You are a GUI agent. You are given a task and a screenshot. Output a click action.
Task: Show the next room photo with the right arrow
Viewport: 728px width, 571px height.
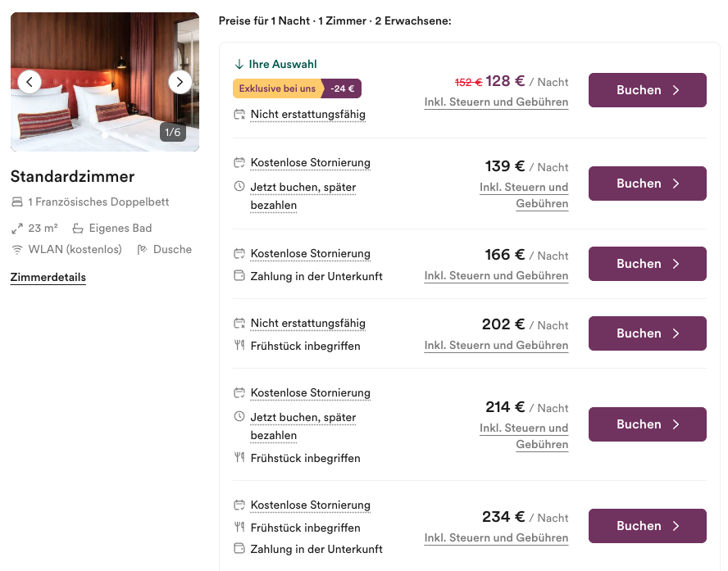click(x=180, y=82)
